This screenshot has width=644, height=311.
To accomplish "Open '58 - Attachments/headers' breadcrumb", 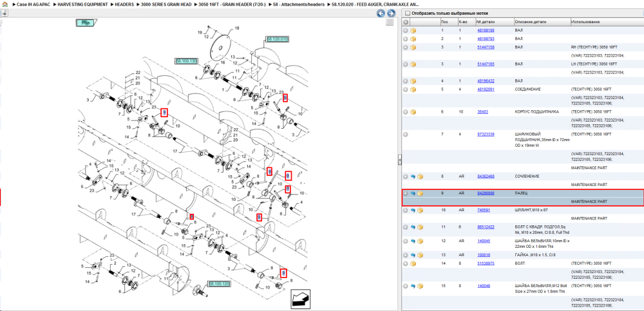I will pos(298,4).
